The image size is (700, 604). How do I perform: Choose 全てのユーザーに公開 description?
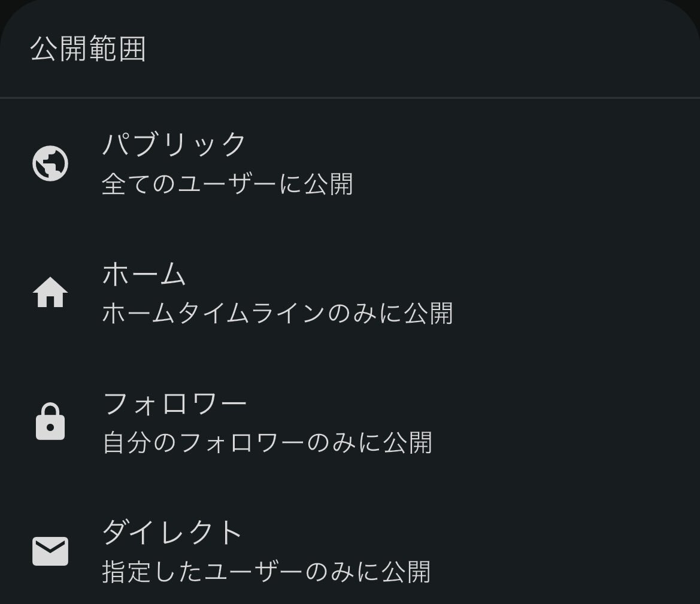click(228, 184)
